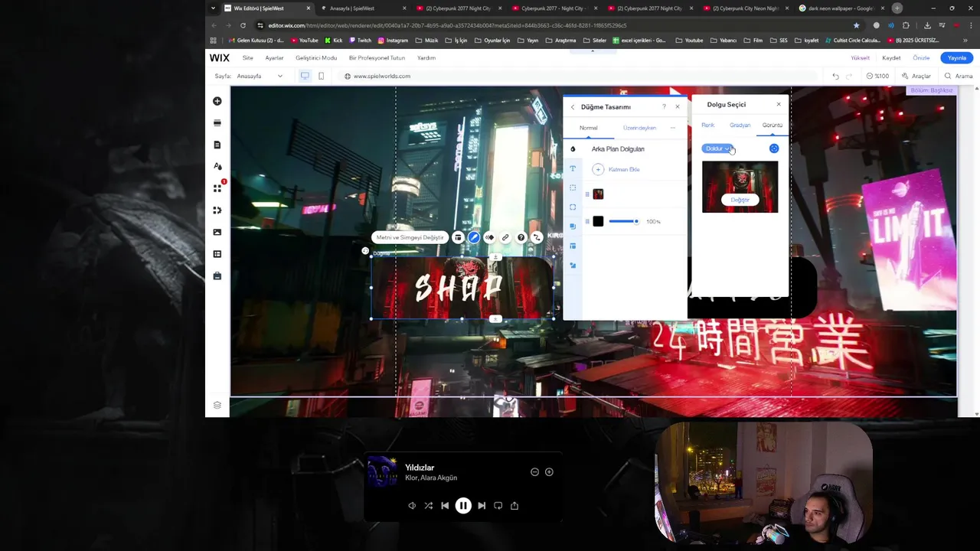This screenshot has height=551, width=980.
Task: Select the text T icon in Düğme Tasarımı panel
Action: (x=573, y=168)
